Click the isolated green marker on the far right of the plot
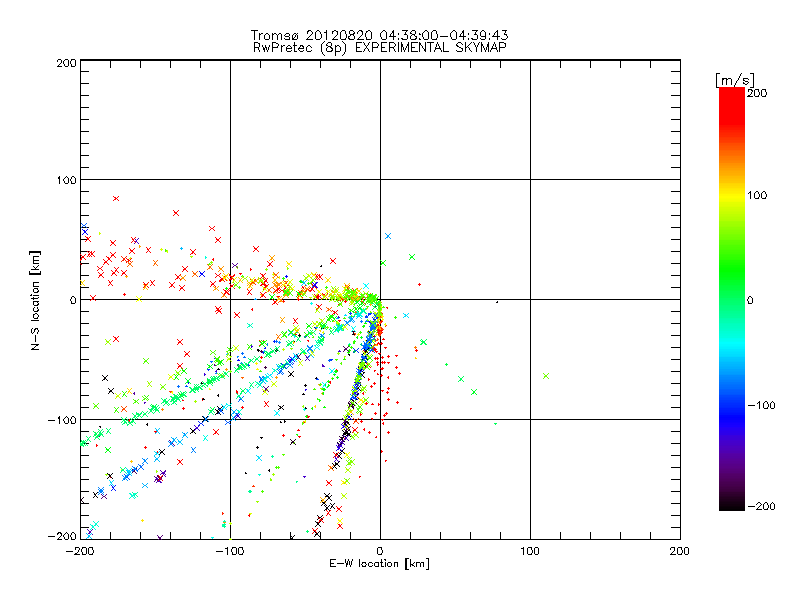The width and height of the screenshot is (800, 600). [545, 376]
